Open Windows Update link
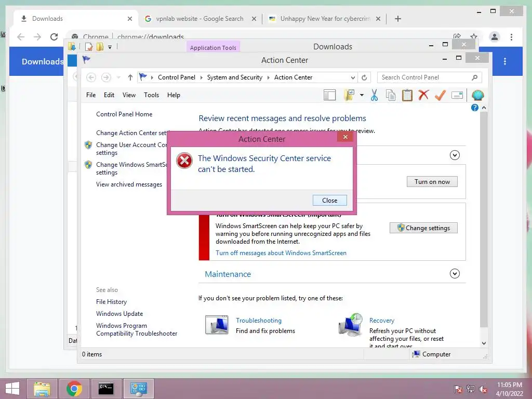Image resolution: width=532 pixels, height=399 pixels. coord(119,313)
